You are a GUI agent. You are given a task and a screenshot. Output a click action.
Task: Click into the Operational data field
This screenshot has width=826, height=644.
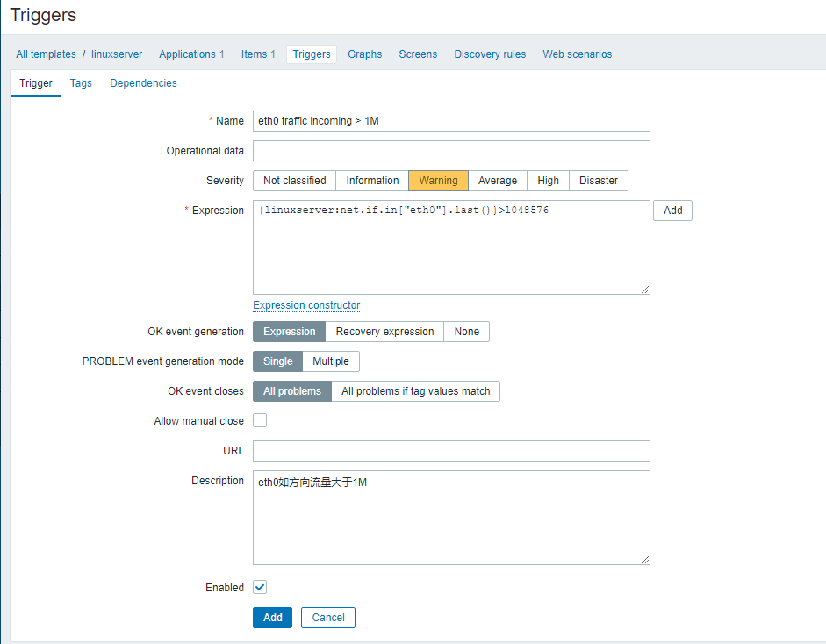pyautogui.click(x=451, y=151)
